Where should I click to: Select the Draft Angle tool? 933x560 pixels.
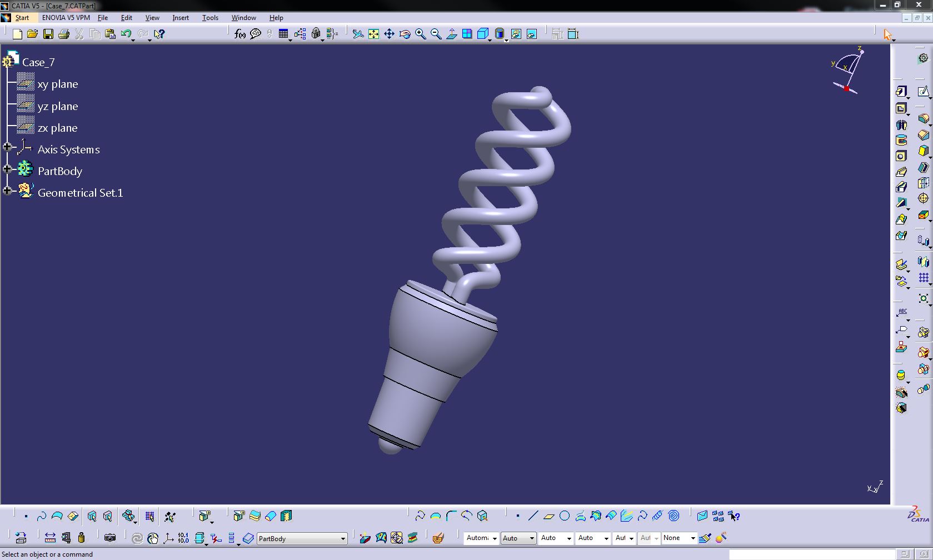pos(923,151)
